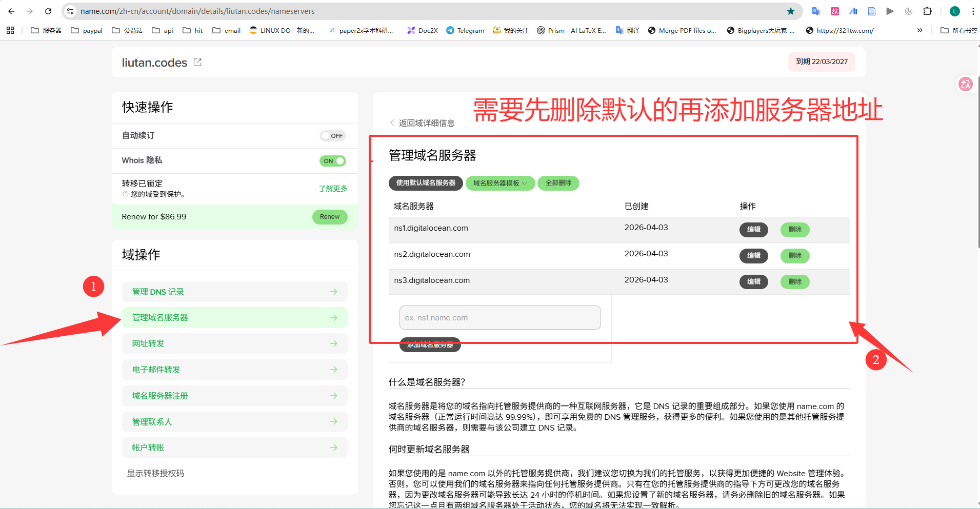Open the paper2x bookmark
Viewport: 980px width, 509px height.
(x=361, y=30)
